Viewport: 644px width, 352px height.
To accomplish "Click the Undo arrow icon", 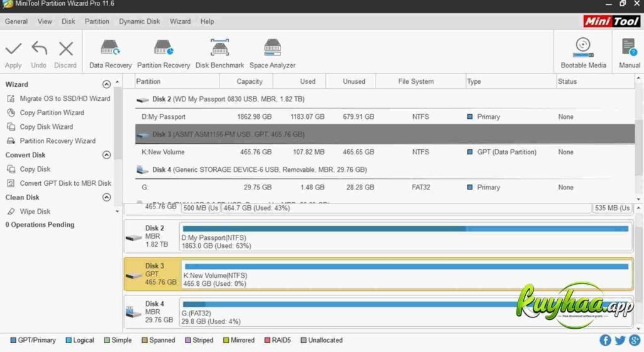I will [39, 49].
